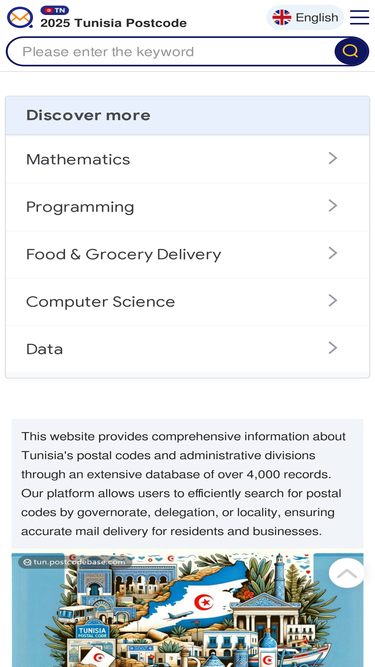375x667 pixels.
Task: Expand the Data chevron arrow
Action: (x=332, y=348)
